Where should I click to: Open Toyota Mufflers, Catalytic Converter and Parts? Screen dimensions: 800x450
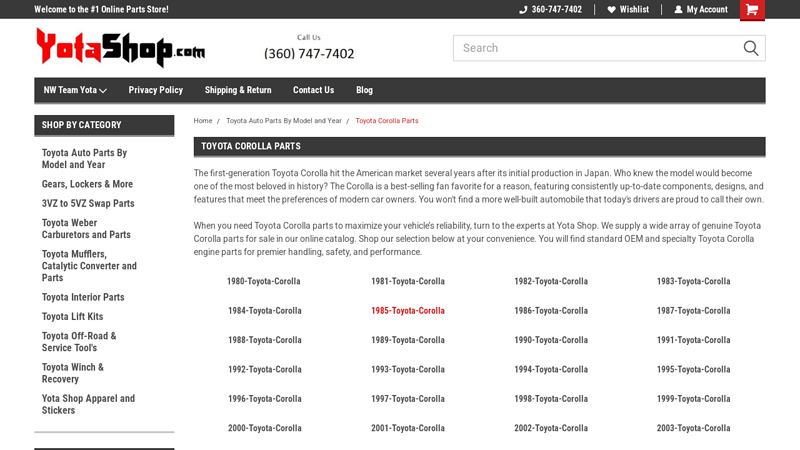(89, 266)
